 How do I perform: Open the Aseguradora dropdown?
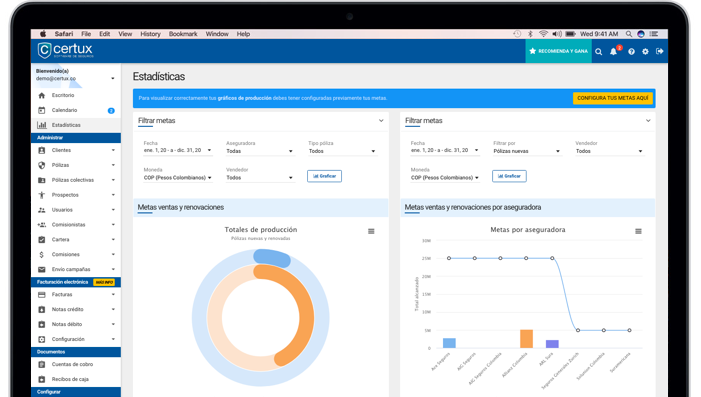(260, 151)
